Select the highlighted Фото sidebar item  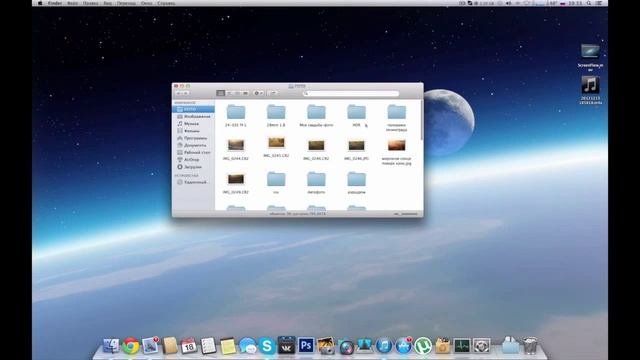coord(193,109)
